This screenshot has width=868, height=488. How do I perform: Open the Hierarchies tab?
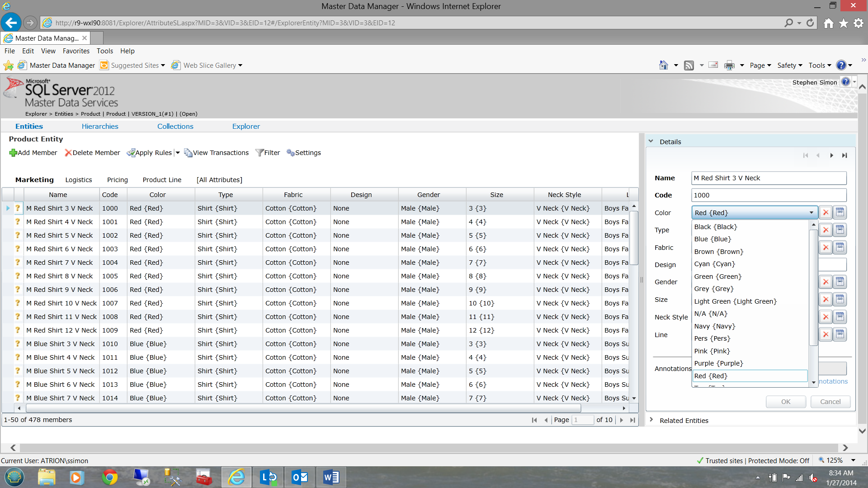[100, 127]
